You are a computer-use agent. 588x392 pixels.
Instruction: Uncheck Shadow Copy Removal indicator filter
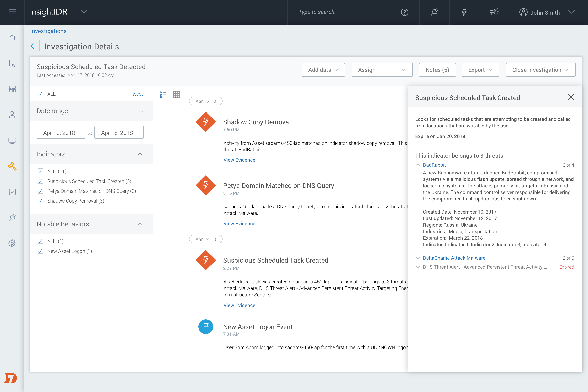[x=40, y=201]
